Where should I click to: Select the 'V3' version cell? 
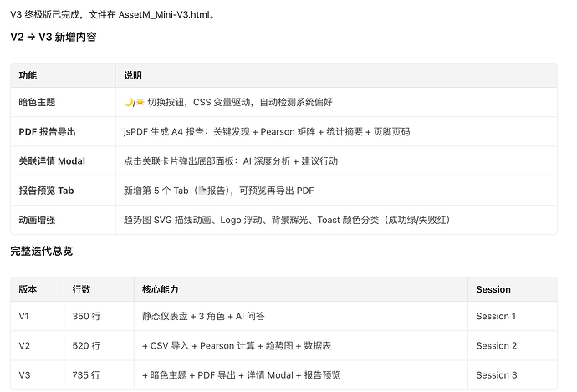point(37,375)
